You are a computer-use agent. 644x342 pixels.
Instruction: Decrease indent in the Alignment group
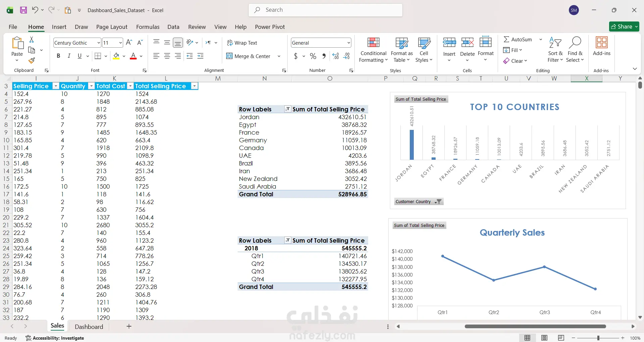tap(190, 56)
